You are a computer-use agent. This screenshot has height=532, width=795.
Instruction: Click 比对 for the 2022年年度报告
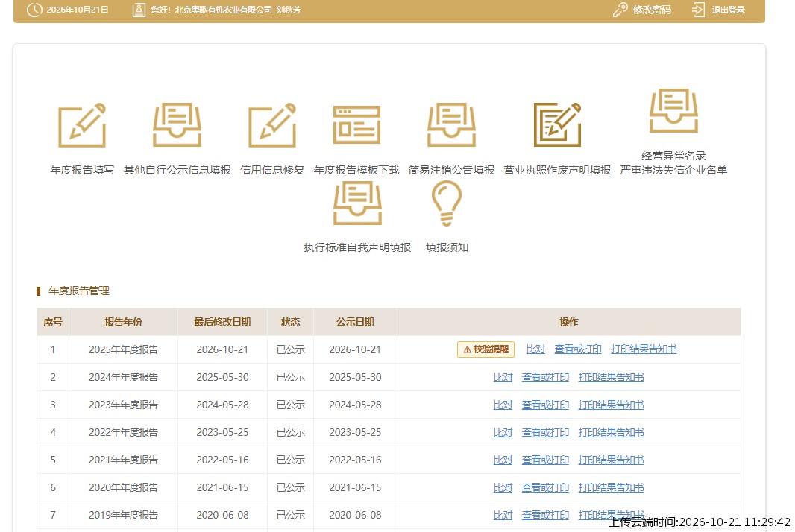(x=503, y=432)
